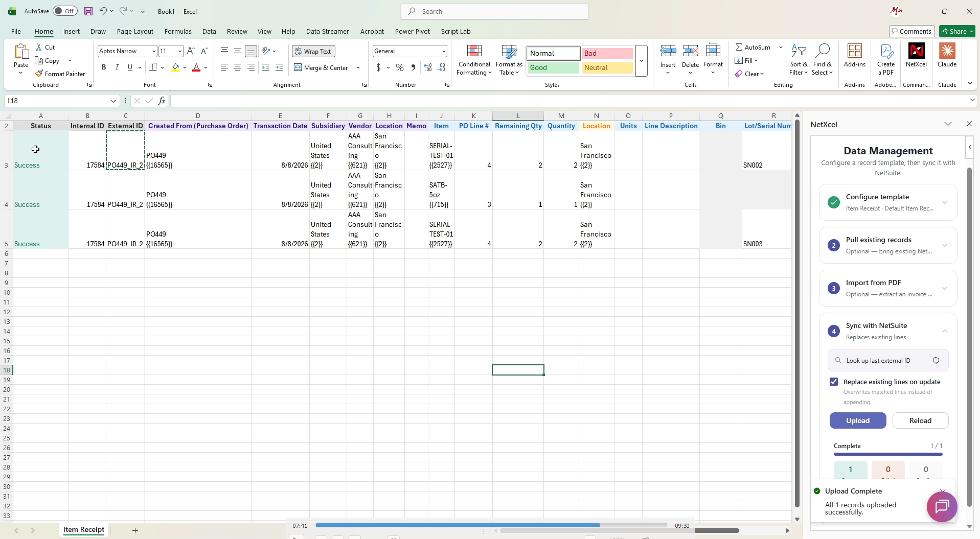Screen dimensions: 980x539
Task: Open the number format dropdown
Action: click(443, 51)
